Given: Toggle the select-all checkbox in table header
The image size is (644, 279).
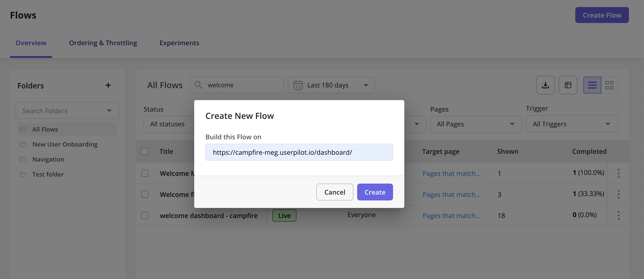Looking at the screenshot, I should (x=144, y=151).
